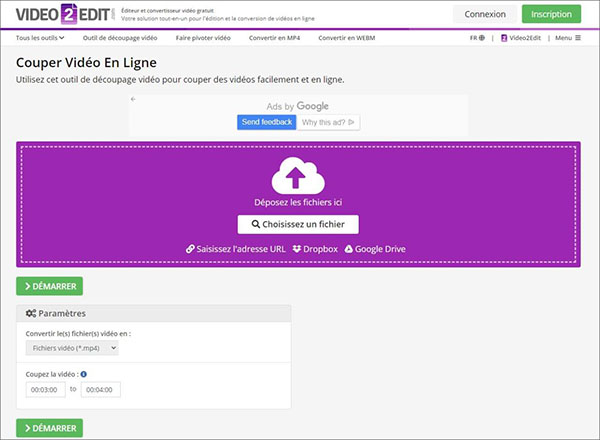The image size is (600, 440).
Task: Go to Convertir en WEBM
Action: coord(345,38)
